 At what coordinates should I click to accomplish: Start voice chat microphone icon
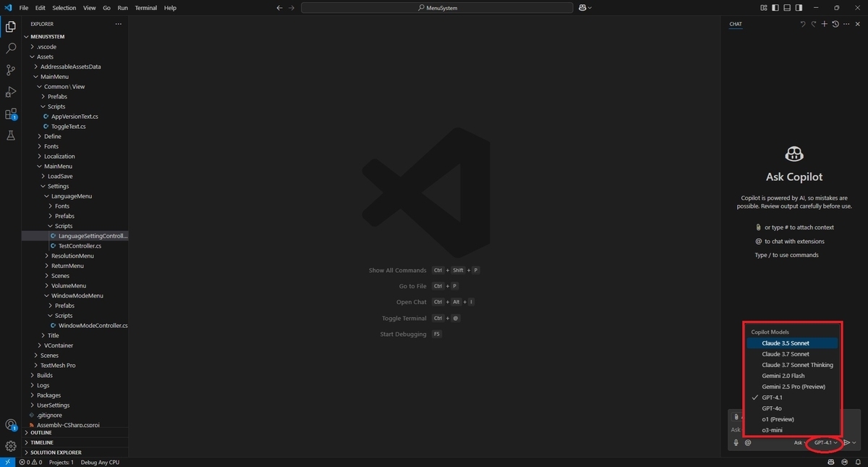(x=736, y=442)
